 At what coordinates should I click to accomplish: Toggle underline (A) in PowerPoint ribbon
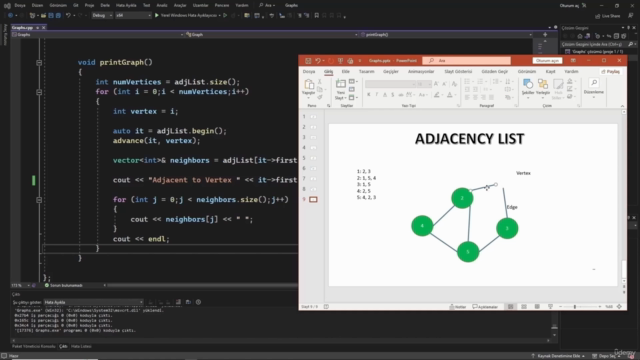(384, 95)
